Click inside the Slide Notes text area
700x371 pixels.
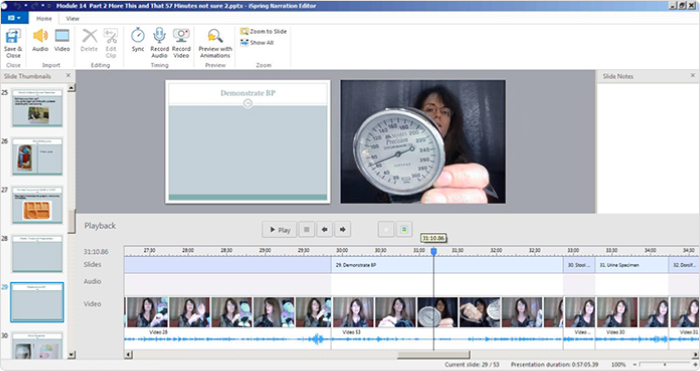tap(647, 148)
